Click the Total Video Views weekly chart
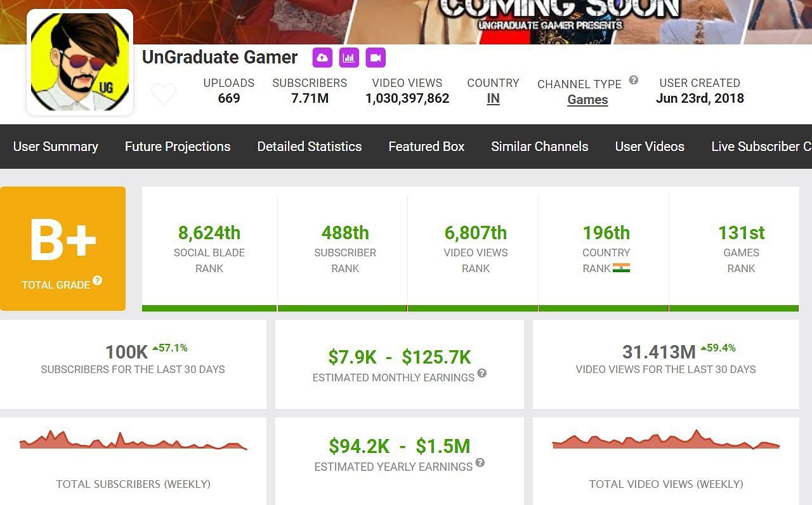 coord(666,440)
